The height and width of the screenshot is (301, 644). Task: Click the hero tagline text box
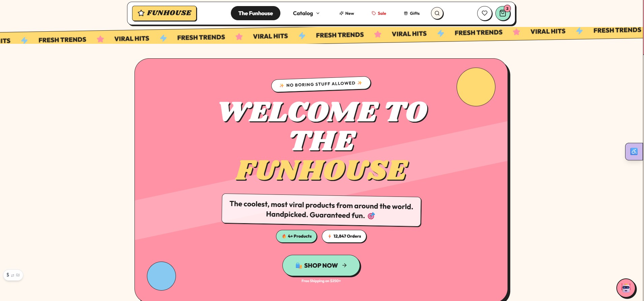(x=321, y=210)
